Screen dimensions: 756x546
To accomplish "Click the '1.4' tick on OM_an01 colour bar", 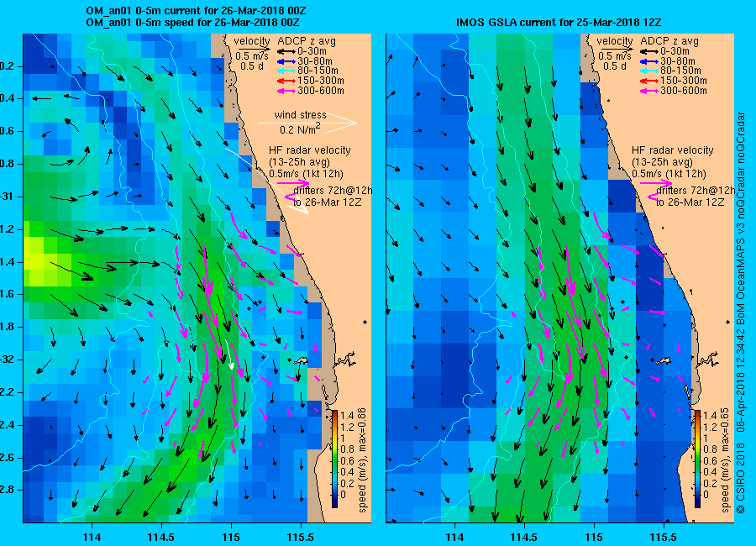I will (347, 416).
